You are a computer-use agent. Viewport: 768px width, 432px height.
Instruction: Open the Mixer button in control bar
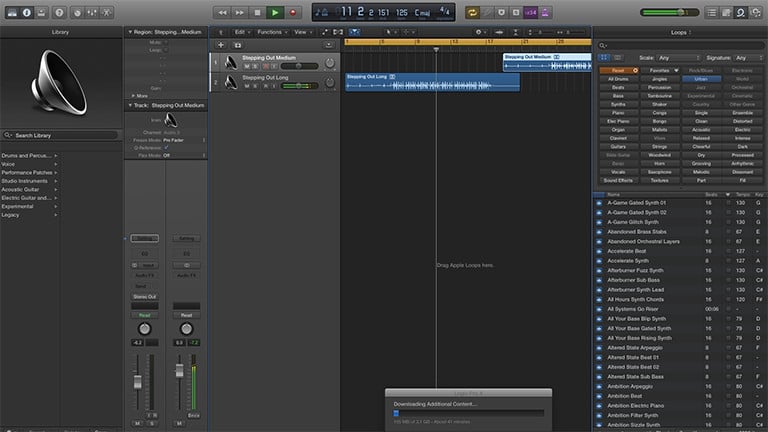[x=92, y=13]
